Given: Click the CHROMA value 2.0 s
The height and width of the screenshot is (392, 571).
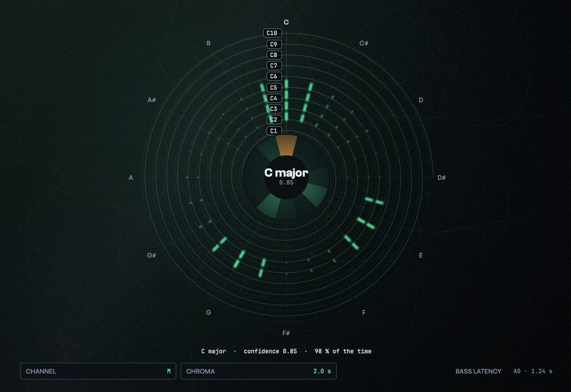Looking at the screenshot, I should point(322,371).
